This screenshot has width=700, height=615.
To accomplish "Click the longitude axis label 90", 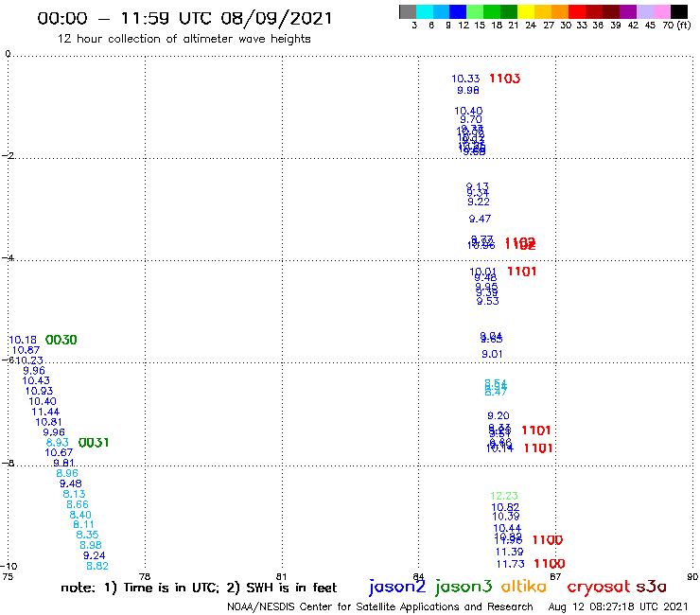I will [692, 576].
